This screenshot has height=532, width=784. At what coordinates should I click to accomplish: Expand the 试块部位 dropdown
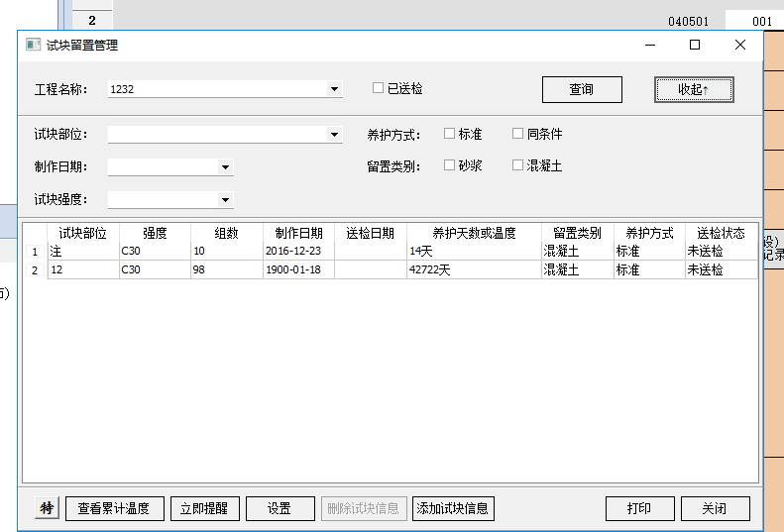pos(334,135)
